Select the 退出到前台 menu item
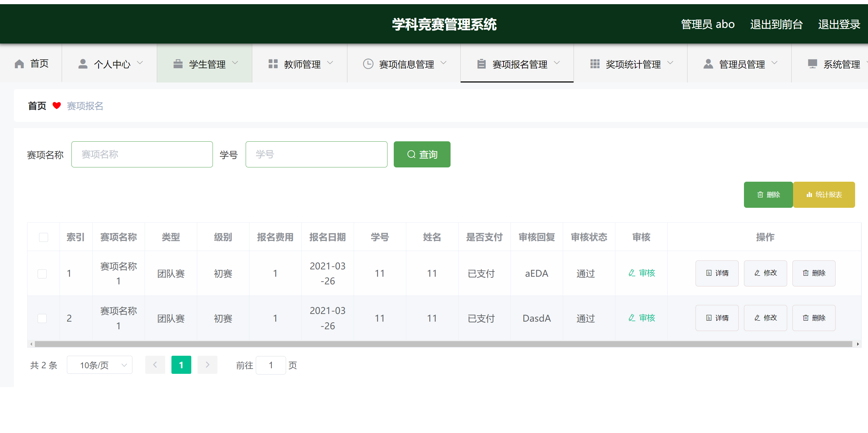Screen dimensions: 868x433 pos(776,24)
